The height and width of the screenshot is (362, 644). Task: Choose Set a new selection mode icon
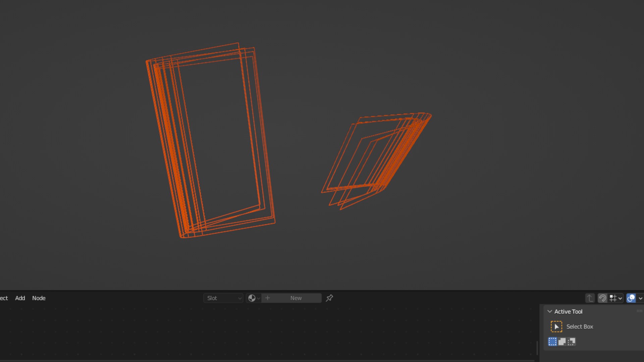tap(552, 342)
